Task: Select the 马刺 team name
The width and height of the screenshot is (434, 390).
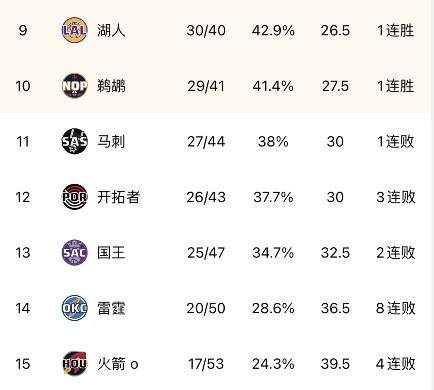Action: (x=111, y=141)
